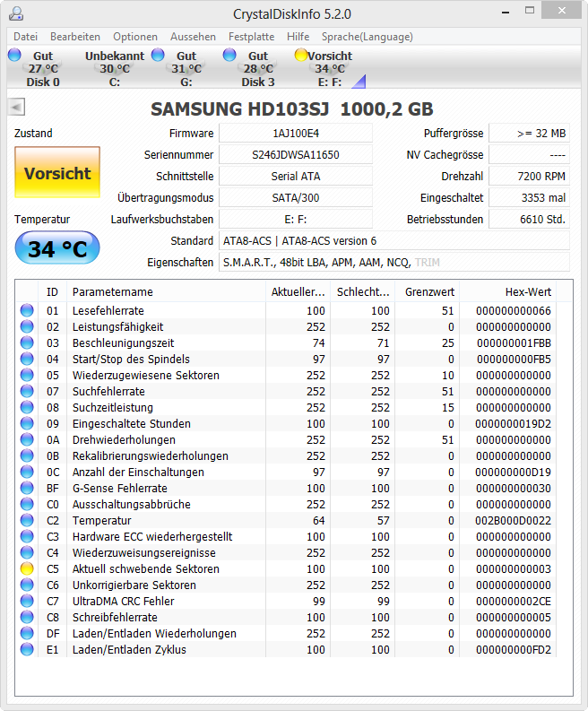Image resolution: width=588 pixels, height=711 pixels.
Task: Click status orb for G-Sense Fehlerrate row
Action: click(x=27, y=488)
